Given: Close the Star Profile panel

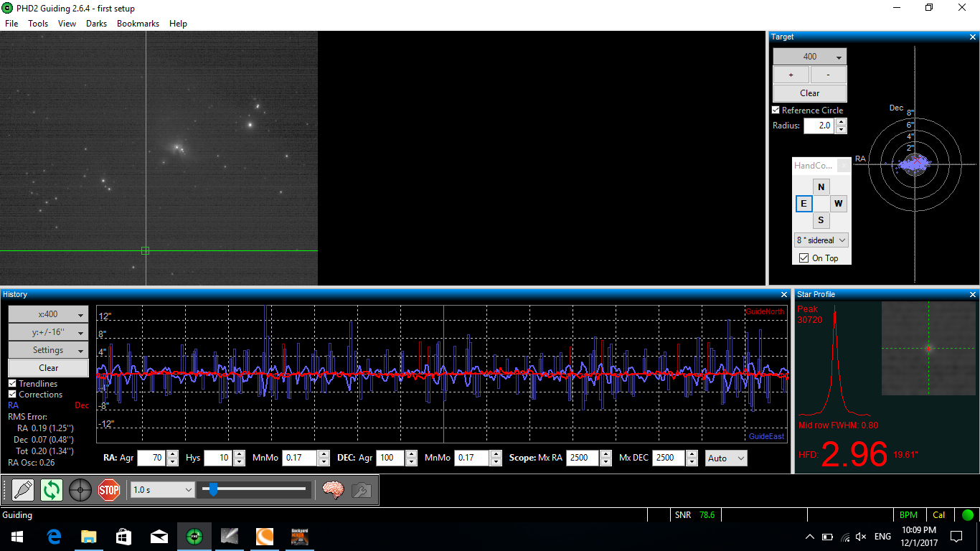Looking at the screenshot, I should click(973, 294).
